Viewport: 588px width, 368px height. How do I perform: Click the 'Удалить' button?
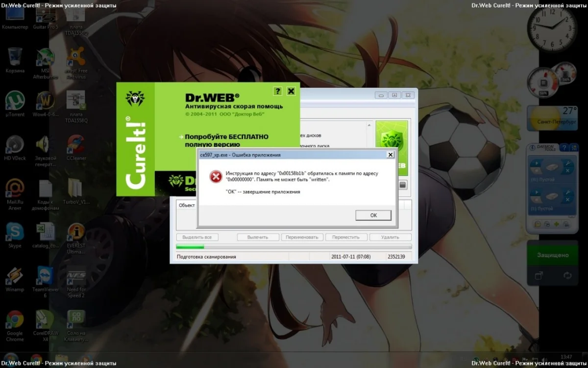pos(390,237)
